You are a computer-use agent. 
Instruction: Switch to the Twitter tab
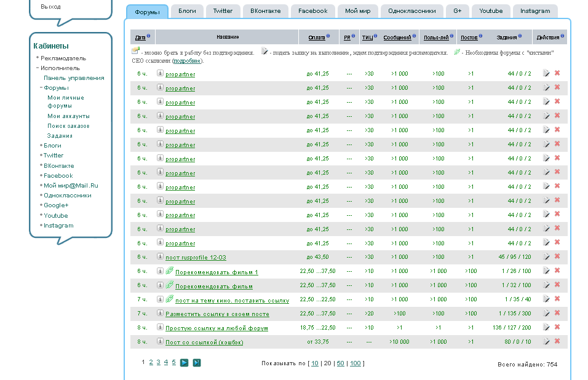(x=223, y=11)
